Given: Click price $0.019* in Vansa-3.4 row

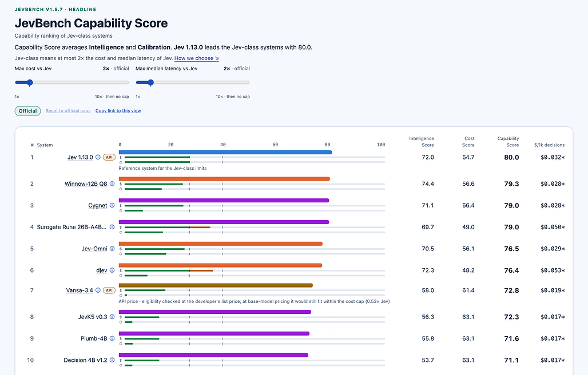Looking at the screenshot, I should (x=553, y=290).
